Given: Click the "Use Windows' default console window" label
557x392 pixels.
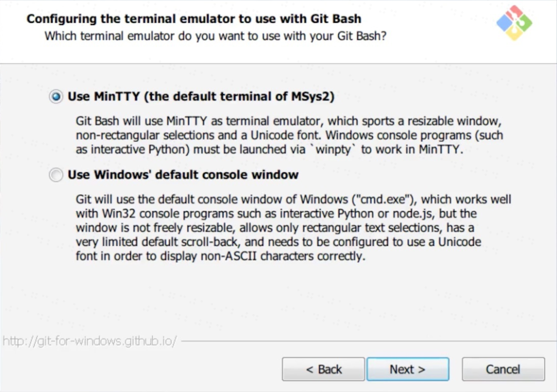Looking at the screenshot, I should pos(183,175).
